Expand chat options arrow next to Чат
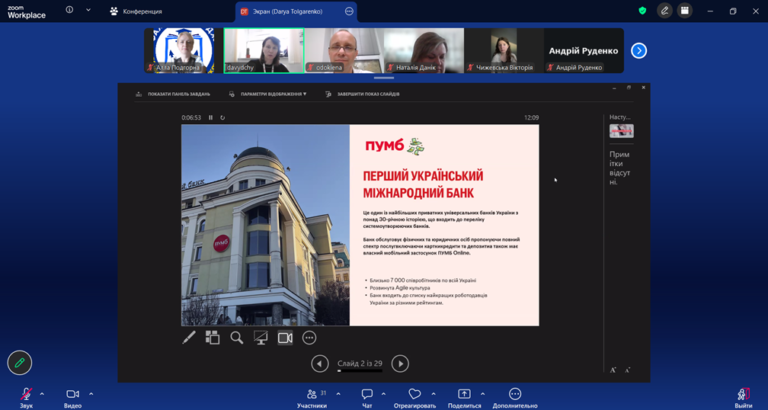Viewport: 768px width, 410px height. click(383, 394)
